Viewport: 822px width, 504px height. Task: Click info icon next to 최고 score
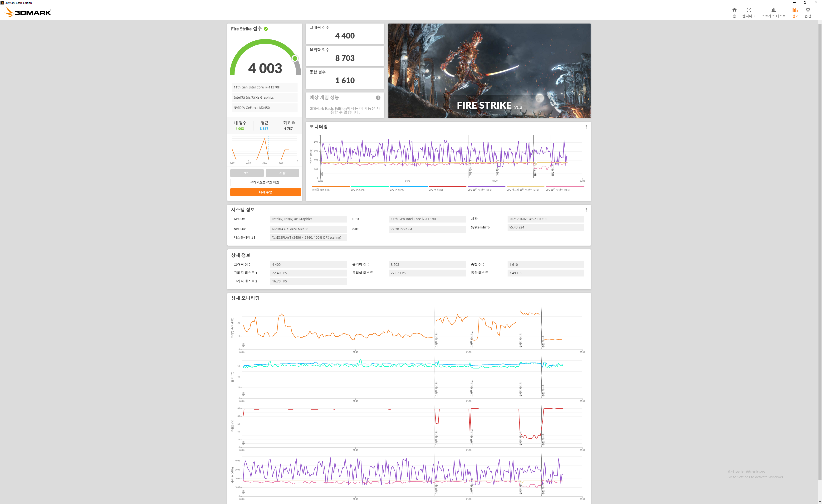[x=293, y=123]
